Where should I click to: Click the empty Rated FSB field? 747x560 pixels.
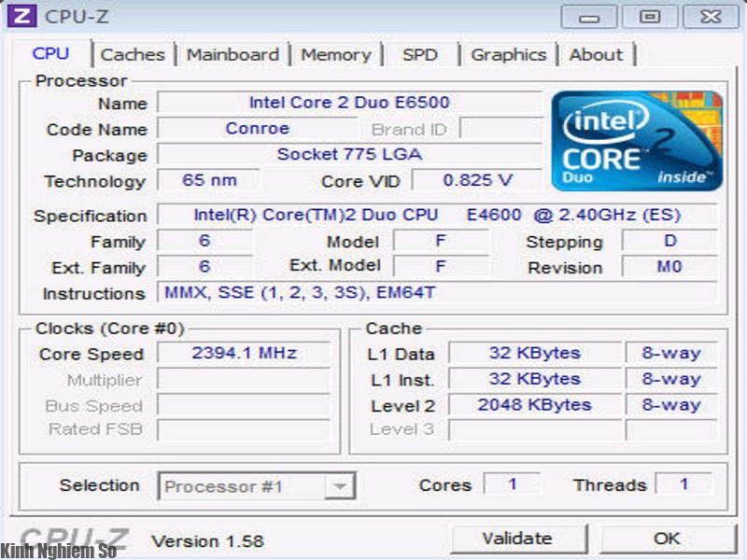click(244, 429)
